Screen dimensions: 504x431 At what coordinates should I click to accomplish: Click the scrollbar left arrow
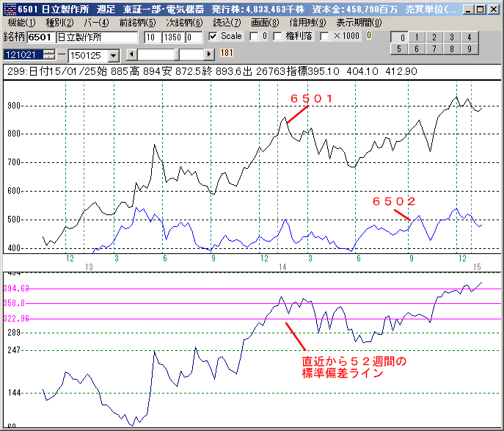(131, 54)
